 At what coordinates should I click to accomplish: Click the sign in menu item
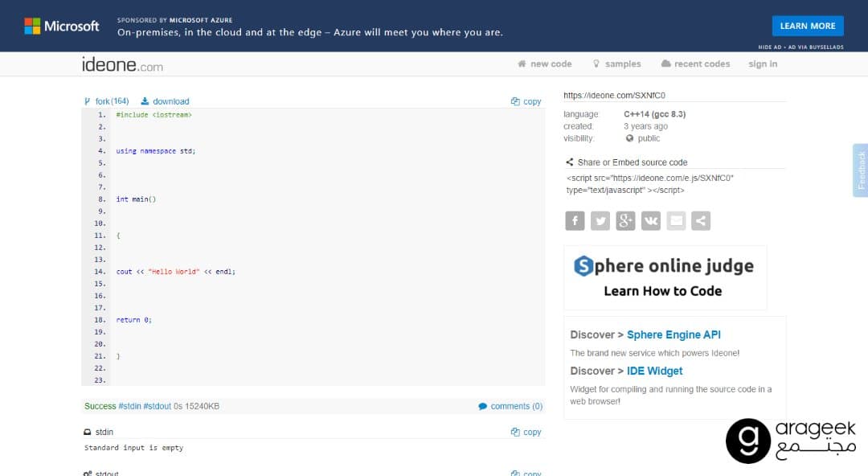pos(763,64)
